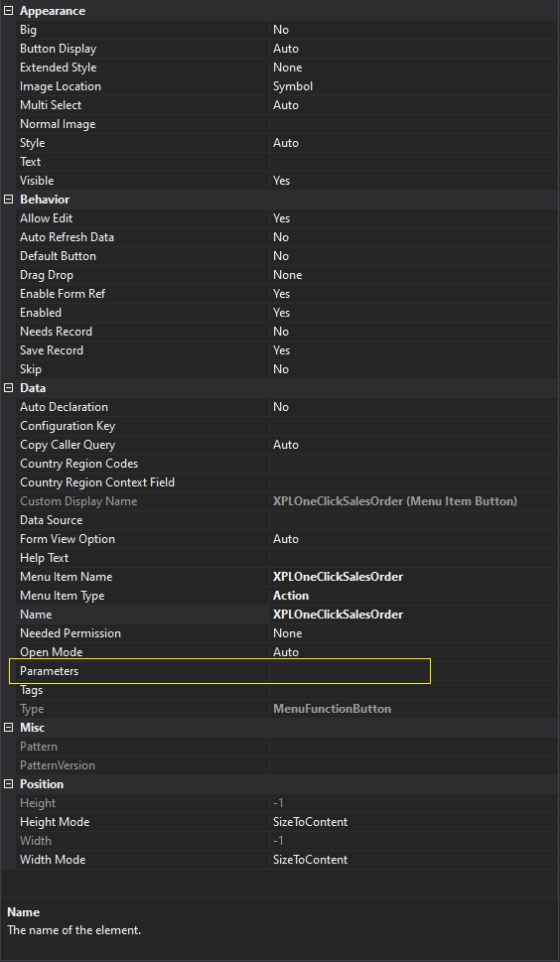Select the Needed Permission value None

coord(288,633)
